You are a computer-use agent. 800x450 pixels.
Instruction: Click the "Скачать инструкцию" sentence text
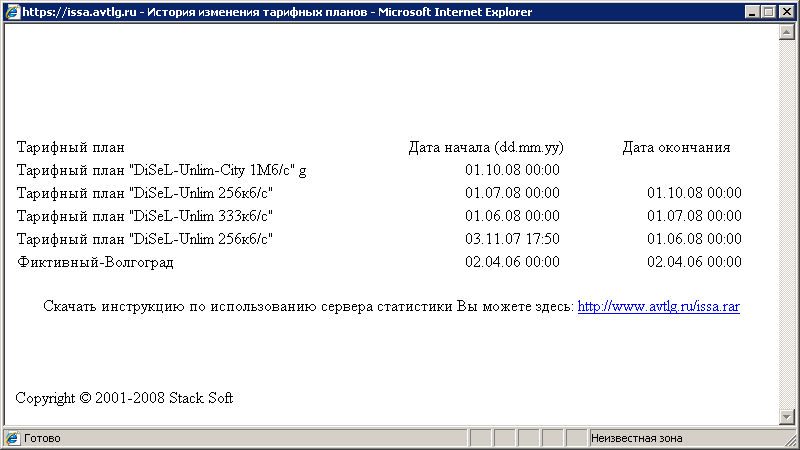tap(309, 307)
